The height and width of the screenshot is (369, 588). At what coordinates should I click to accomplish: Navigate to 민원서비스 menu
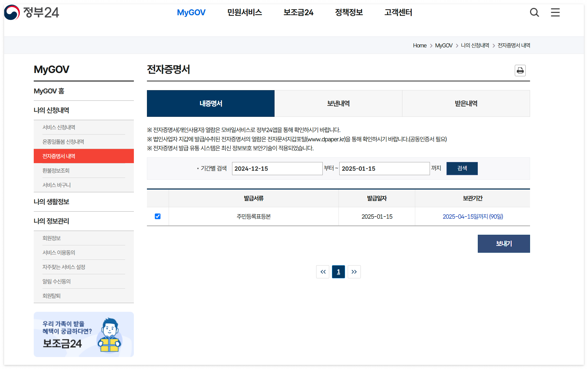244,12
